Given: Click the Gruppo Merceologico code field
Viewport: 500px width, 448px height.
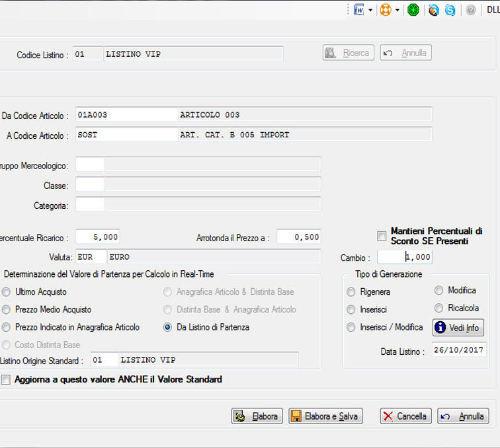Looking at the screenshot, I should tap(90, 165).
